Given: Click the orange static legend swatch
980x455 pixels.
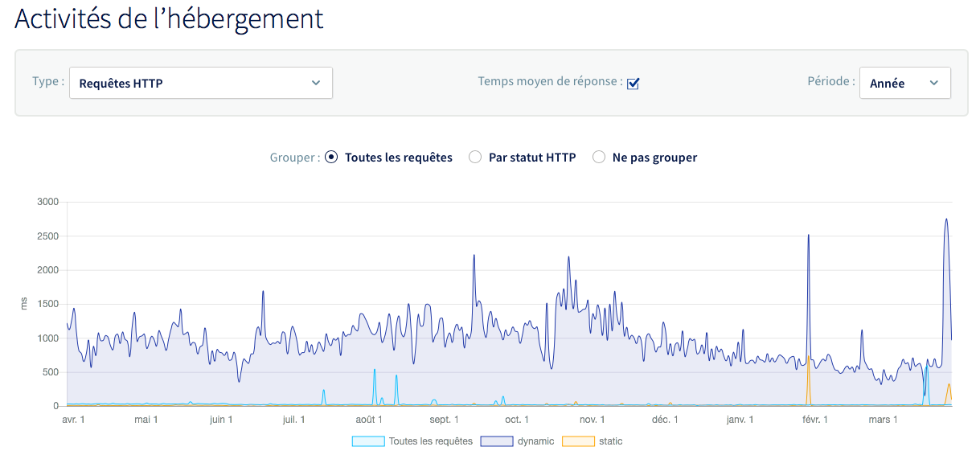Looking at the screenshot, I should tap(578, 441).
